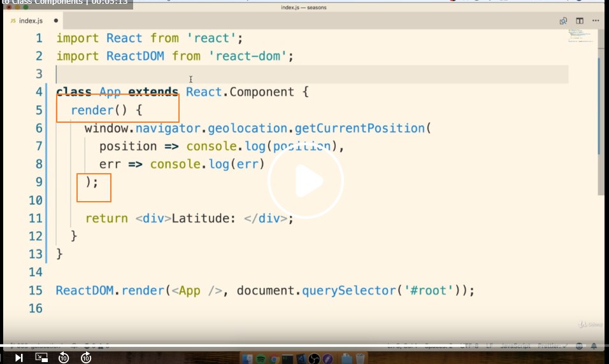The image size is (609, 364).
Task: Go to line via Ln 3, Col 1
Action: 403,346
